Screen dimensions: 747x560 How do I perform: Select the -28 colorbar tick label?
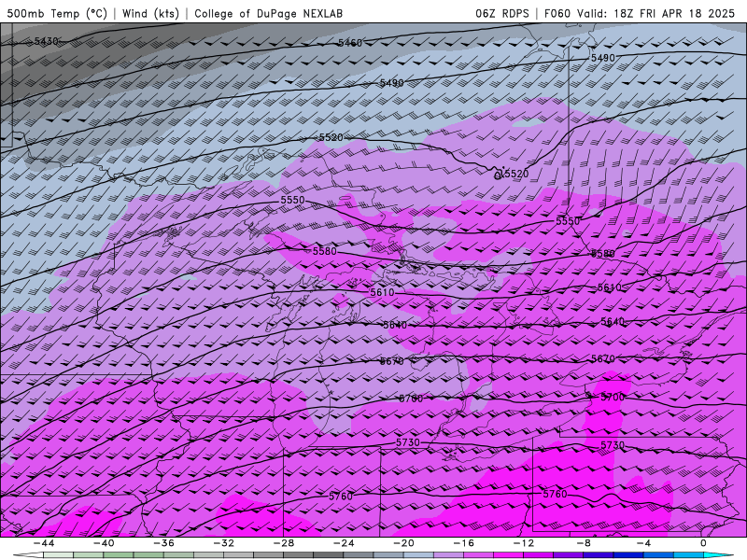point(284,543)
